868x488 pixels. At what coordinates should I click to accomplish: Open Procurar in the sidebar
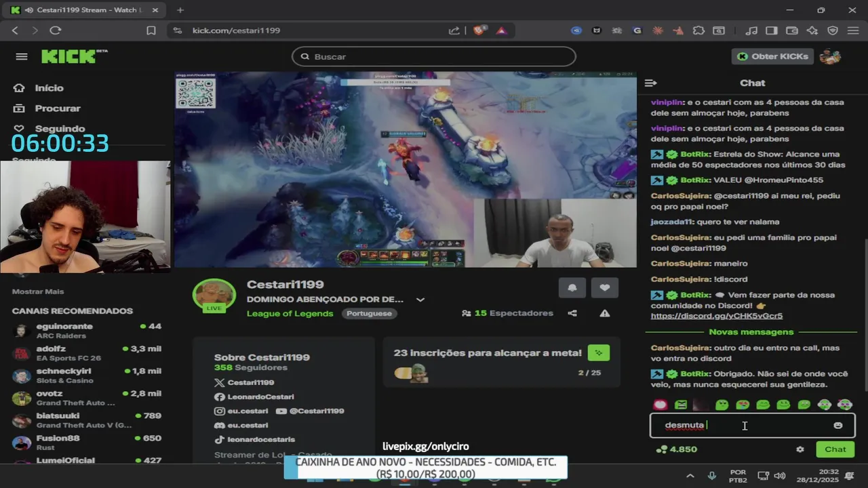click(x=47, y=108)
